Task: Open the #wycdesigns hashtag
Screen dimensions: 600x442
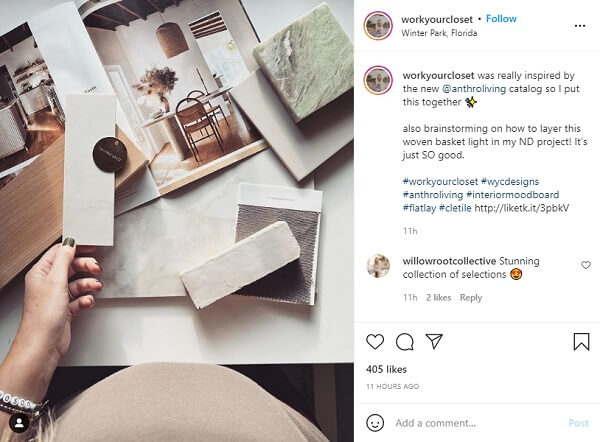Action: click(510, 181)
